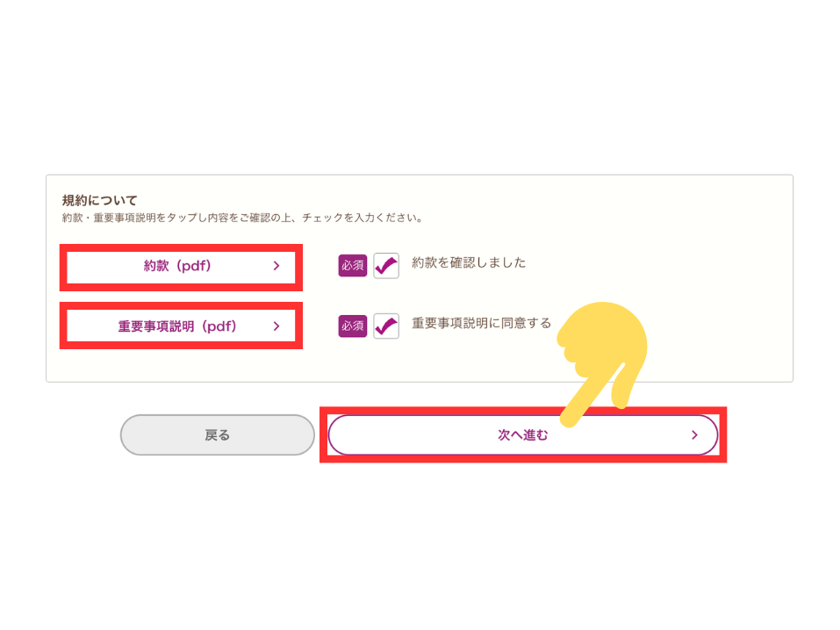
Task: Toggle the 約款を確認しました checkbox
Action: point(386,265)
